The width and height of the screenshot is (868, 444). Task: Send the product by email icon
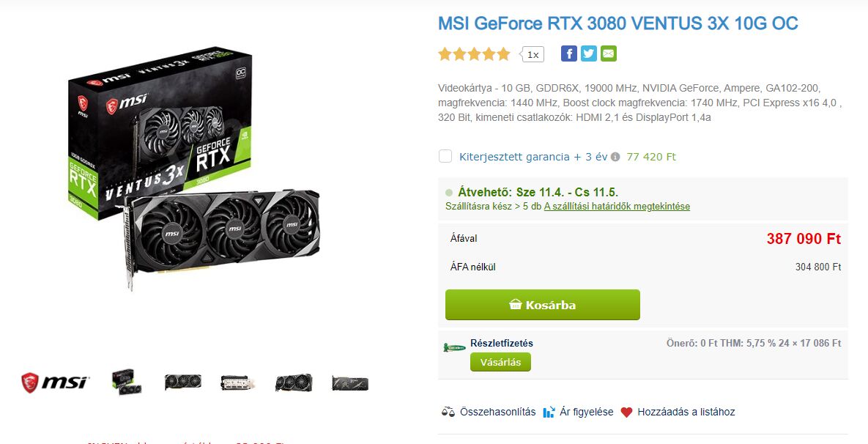pyautogui.click(x=609, y=53)
